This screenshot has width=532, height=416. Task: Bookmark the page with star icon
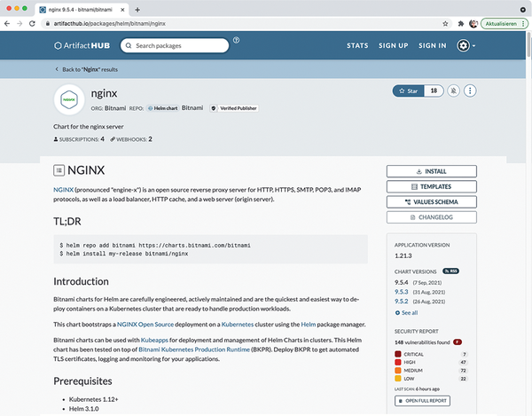(445, 24)
